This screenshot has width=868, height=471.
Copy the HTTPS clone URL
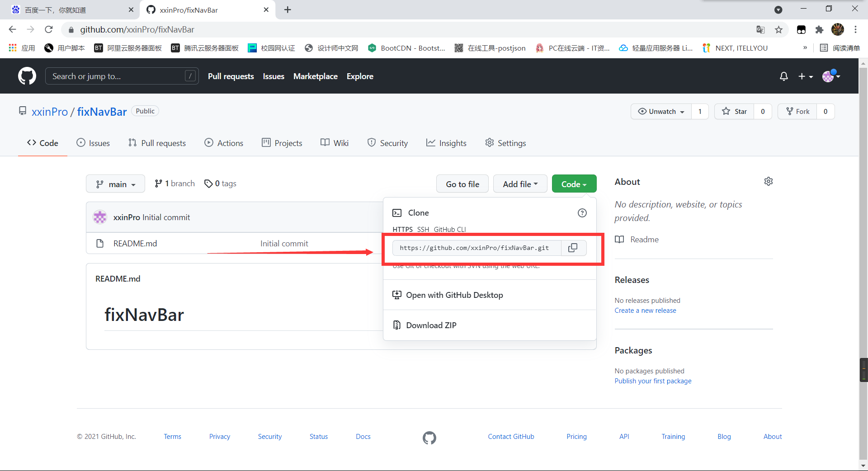pyautogui.click(x=573, y=248)
